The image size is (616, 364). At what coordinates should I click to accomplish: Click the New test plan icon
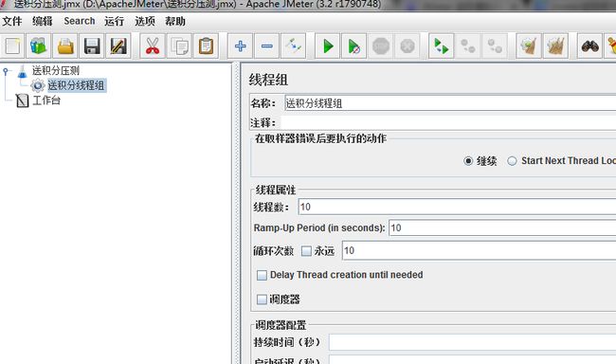point(12,46)
